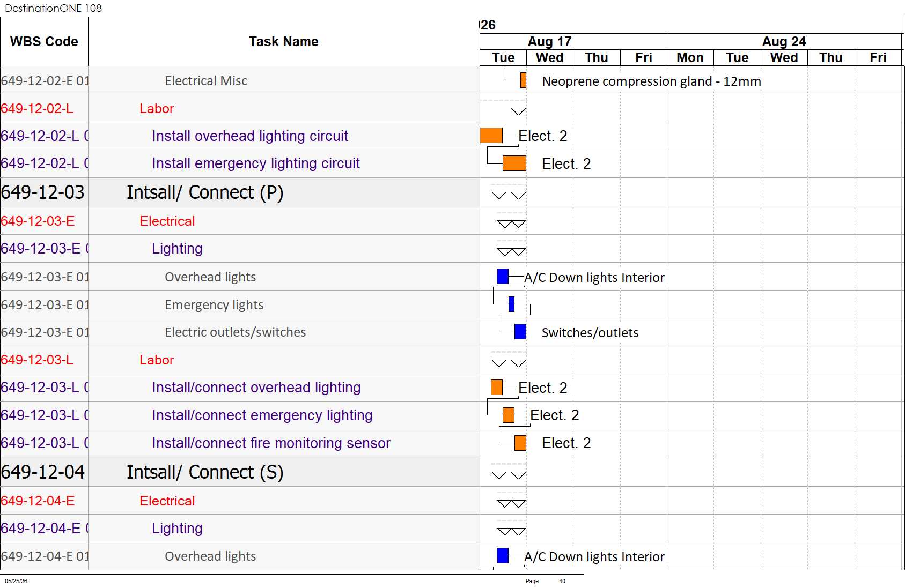Click orange bar for Install/connect overhead lighting
The image size is (905, 588).
tap(497, 388)
